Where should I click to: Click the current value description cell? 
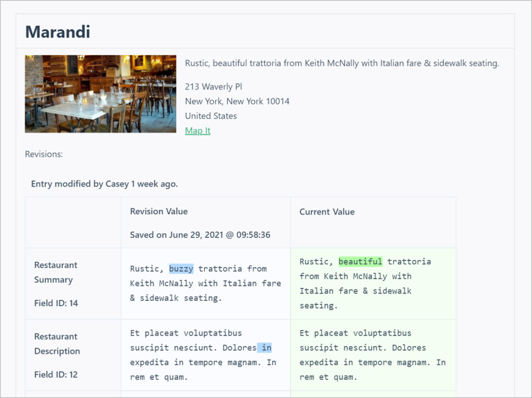[373, 355]
